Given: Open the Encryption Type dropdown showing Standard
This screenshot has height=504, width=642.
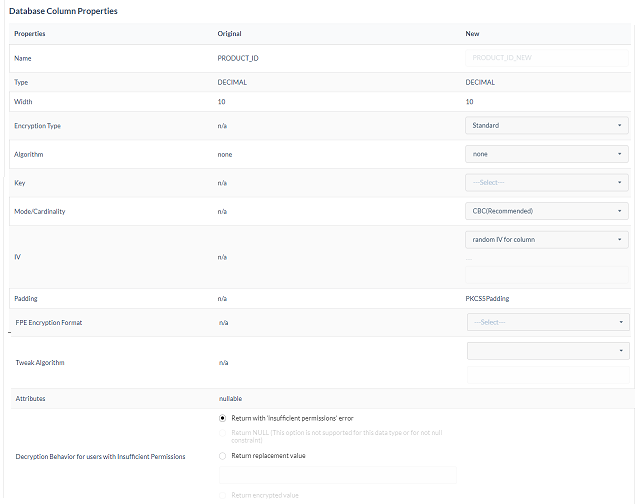Looking at the screenshot, I should coord(547,126).
